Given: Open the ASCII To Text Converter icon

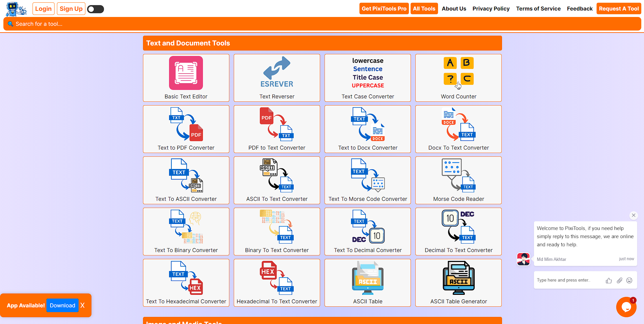Looking at the screenshot, I should [x=277, y=175].
